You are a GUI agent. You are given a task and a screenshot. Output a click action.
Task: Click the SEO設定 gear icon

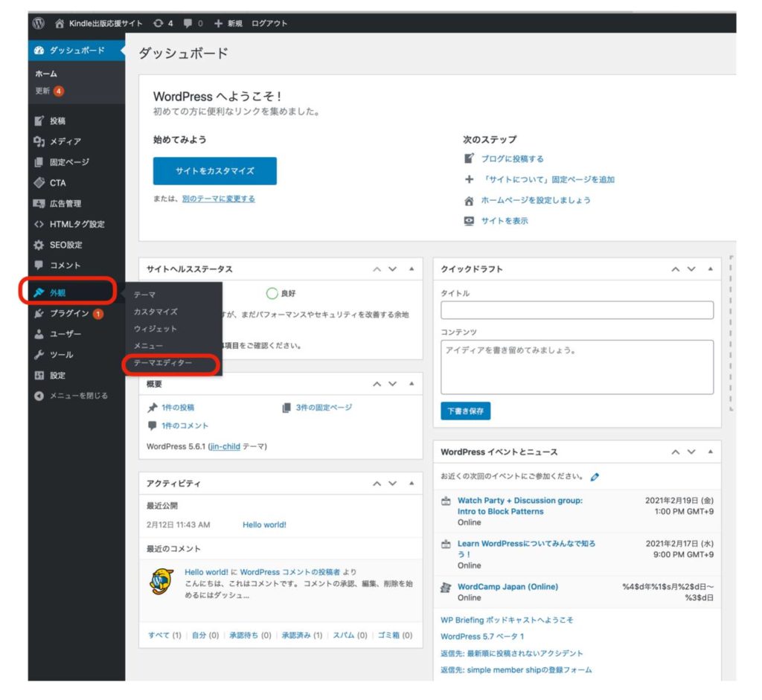39,245
